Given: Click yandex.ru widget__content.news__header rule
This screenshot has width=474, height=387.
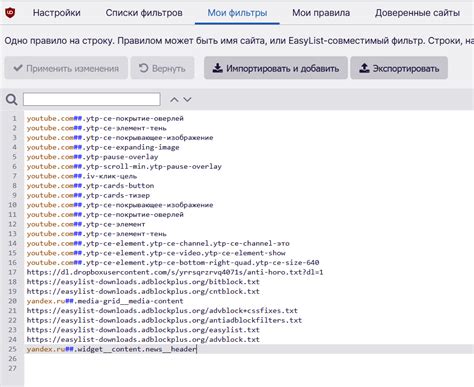Looking at the screenshot, I should pyautogui.click(x=112, y=349).
